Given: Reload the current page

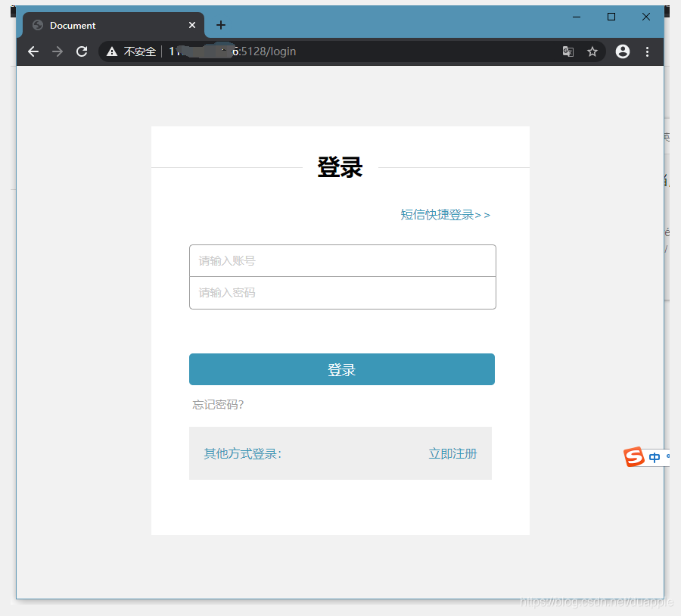Looking at the screenshot, I should tap(82, 51).
